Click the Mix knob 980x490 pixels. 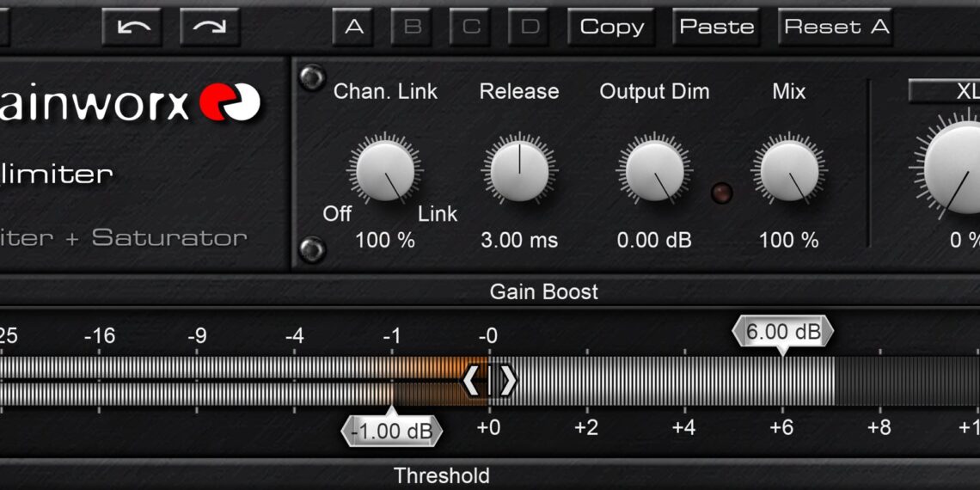pos(788,169)
